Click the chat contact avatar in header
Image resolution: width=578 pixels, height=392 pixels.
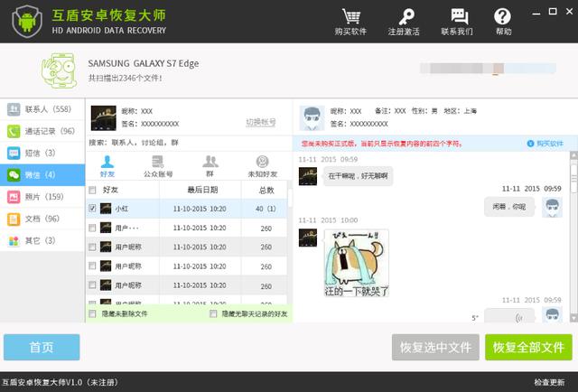[x=312, y=118]
